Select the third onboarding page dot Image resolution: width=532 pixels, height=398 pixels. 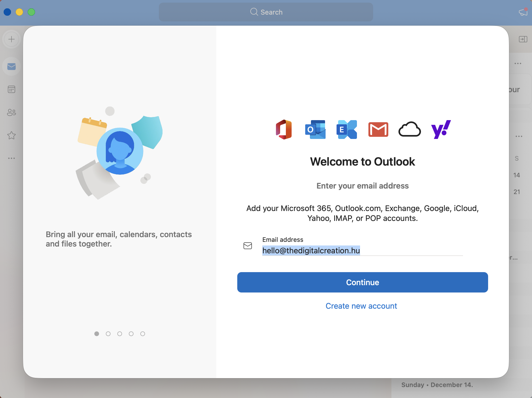(120, 334)
